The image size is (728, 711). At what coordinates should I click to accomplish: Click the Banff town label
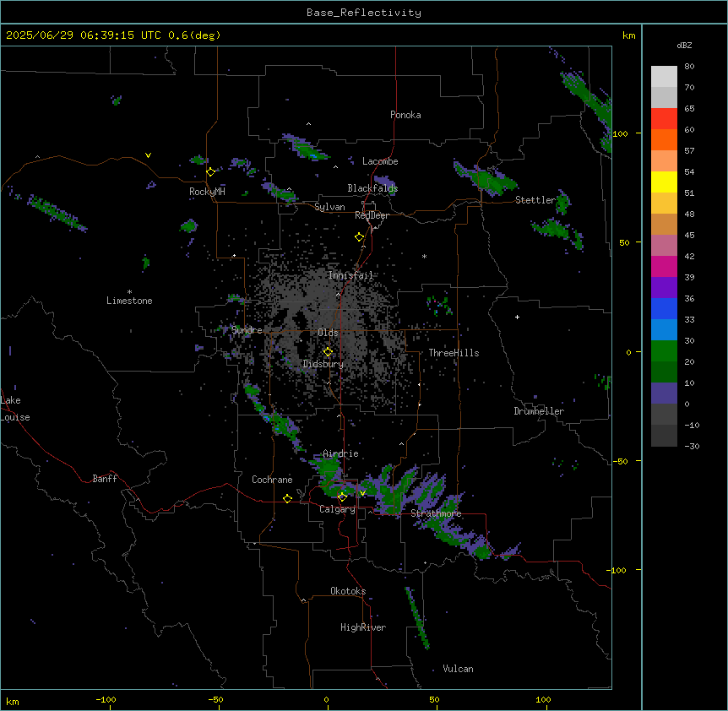tap(105, 479)
